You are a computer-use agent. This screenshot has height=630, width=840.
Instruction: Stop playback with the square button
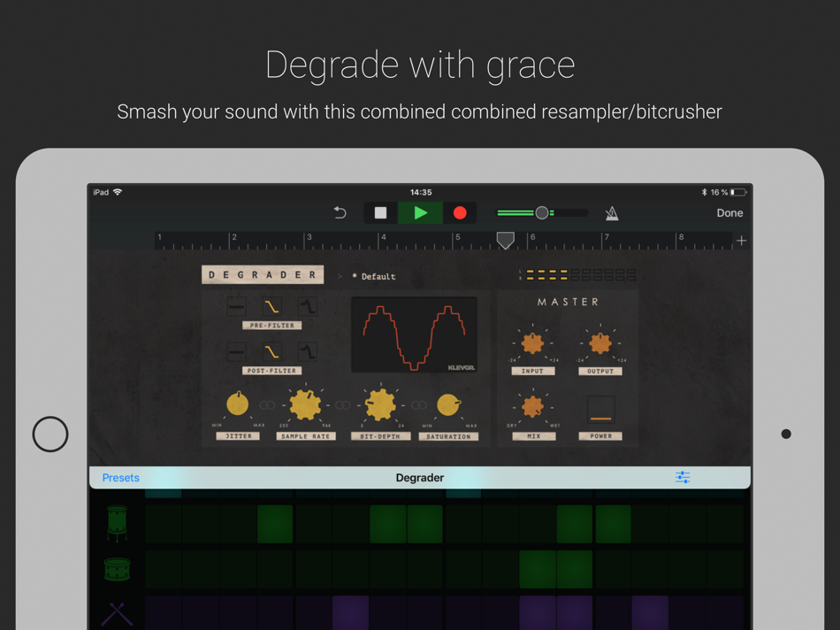380,213
